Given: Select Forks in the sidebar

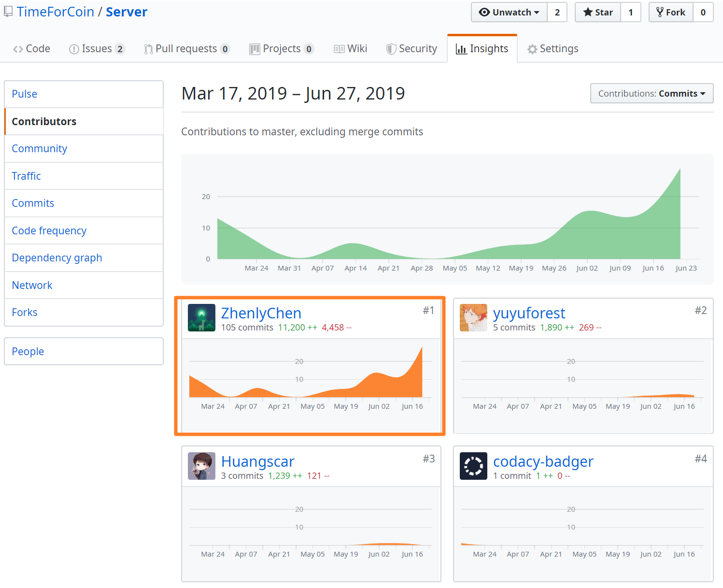Looking at the screenshot, I should 84,312.
